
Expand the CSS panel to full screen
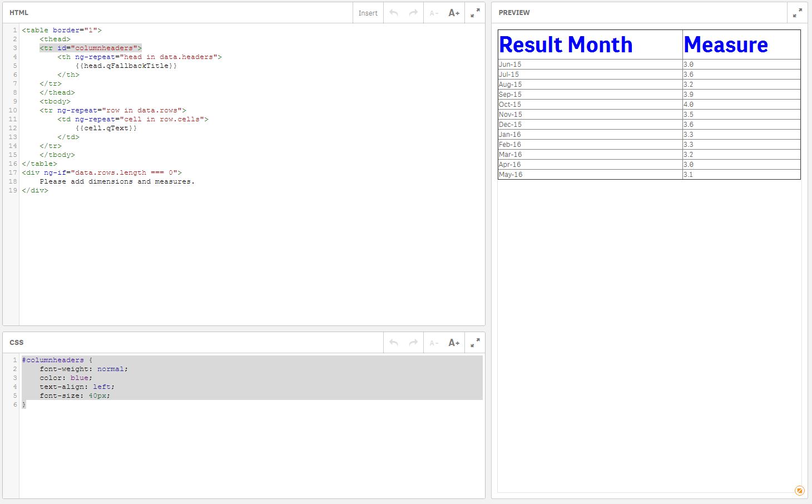click(475, 343)
